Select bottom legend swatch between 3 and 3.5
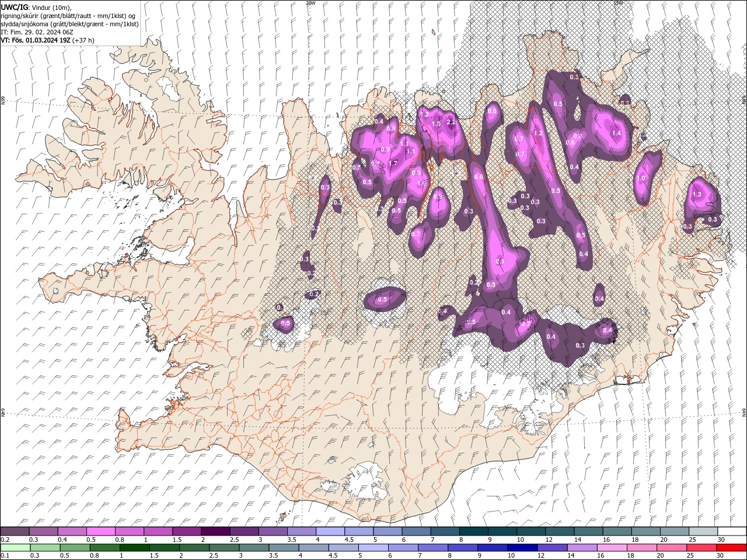This screenshot has width=747, height=560. [254, 548]
